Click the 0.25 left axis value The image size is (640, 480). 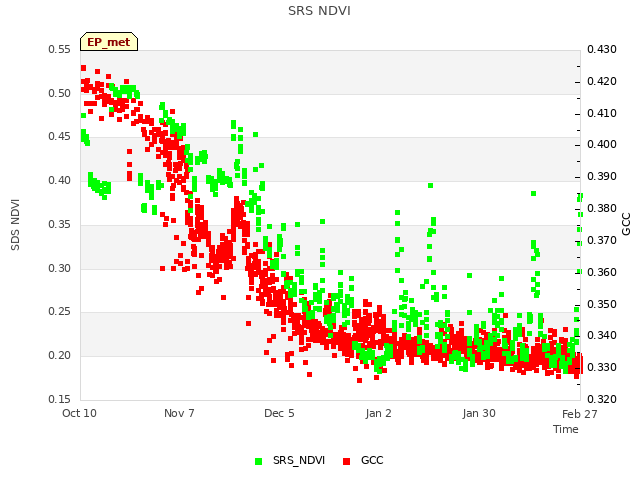click(60, 311)
